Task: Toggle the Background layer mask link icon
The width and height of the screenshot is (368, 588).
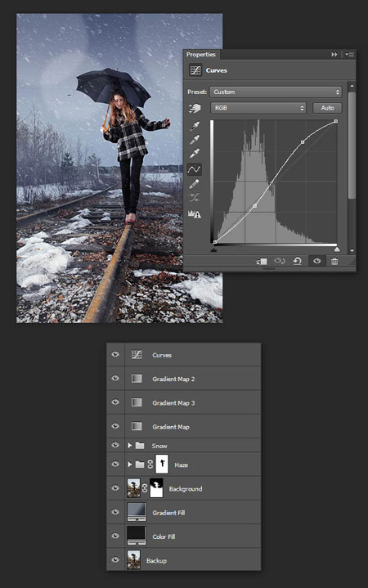Action: (x=145, y=488)
